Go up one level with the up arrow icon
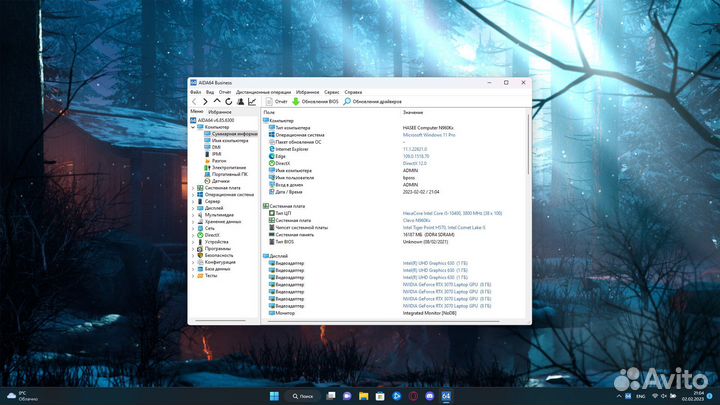The width and height of the screenshot is (720, 405). (x=217, y=101)
